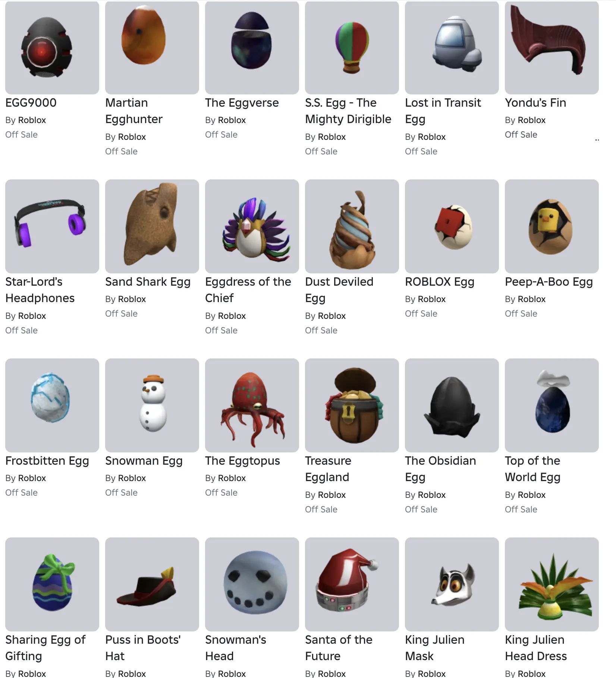This screenshot has height=678, width=616.
Task: Select Star-Lord's Headphones thumbnail
Action: click(x=52, y=226)
